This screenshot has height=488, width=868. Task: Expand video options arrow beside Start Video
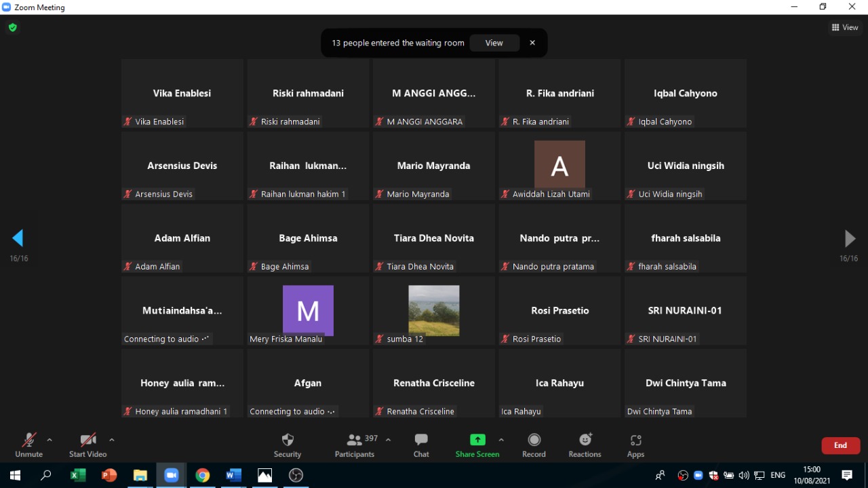[112, 440]
